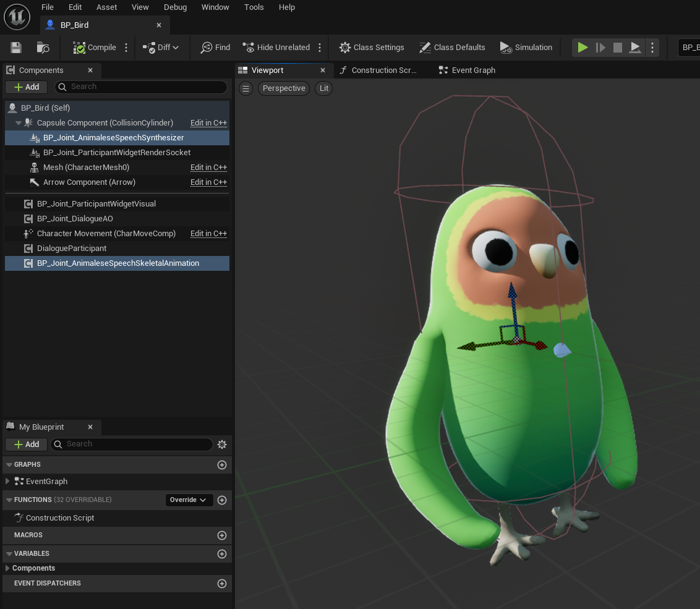
Task: Click the Save blueprint icon
Action: [x=16, y=48]
